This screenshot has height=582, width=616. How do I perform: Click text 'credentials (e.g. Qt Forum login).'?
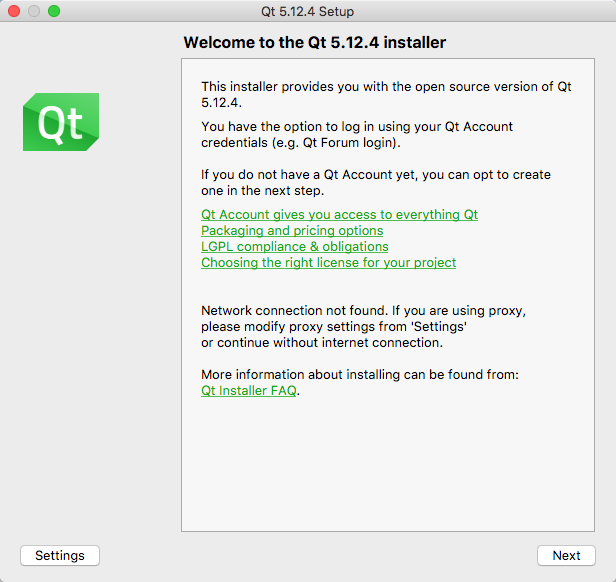coord(301,143)
